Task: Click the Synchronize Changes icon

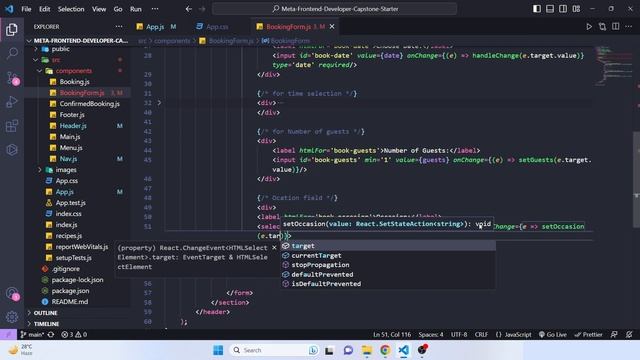Action: (51, 335)
